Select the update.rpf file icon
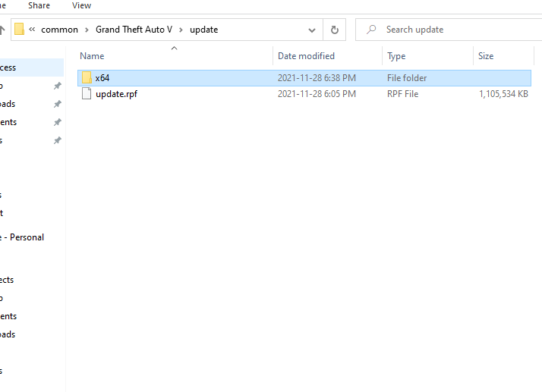The width and height of the screenshot is (542, 392). (87, 93)
